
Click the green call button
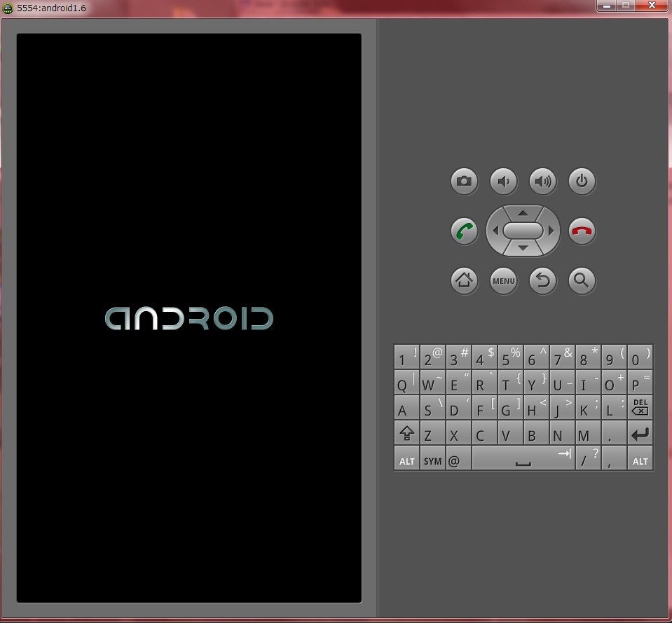(464, 231)
